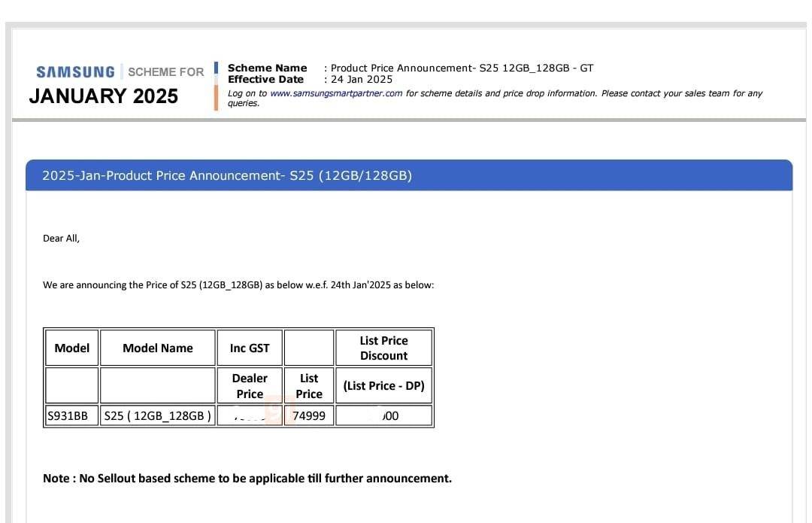812x523 pixels.
Task: Click the List Price Discount header cell
Action: pos(383,348)
